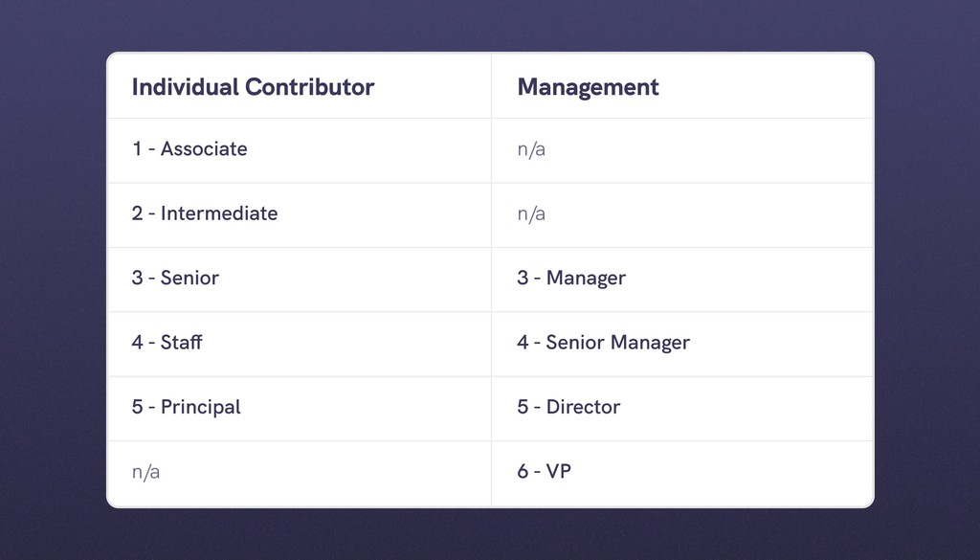Image resolution: width=980 pixels, height=560 pixels.
Task: Click n/a beside 2 - Intermediate
Action: (531, 213)
